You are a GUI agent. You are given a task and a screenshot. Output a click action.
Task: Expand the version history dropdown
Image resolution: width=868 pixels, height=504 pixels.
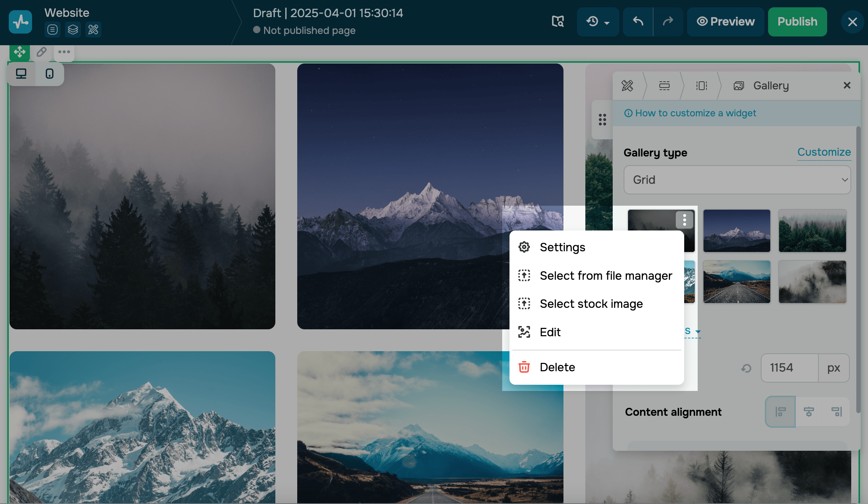(598, 22)
